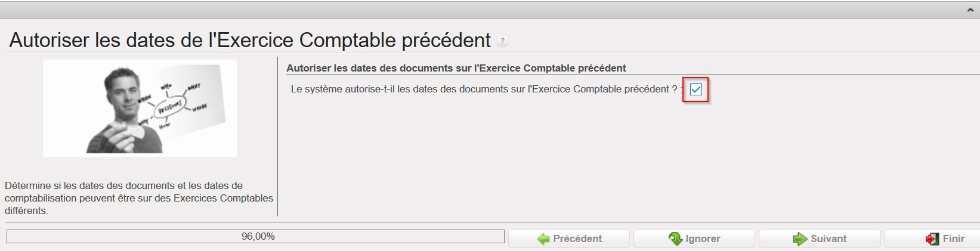Collapse the panel with the top-right chevron
980x251 pixels.
pyautogui.click(x=970, y=10)
